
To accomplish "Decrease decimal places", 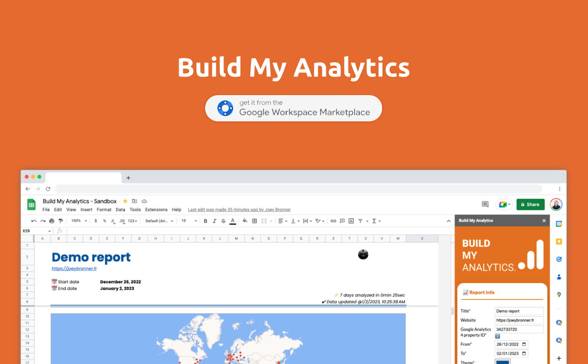I will pos(113,221).
